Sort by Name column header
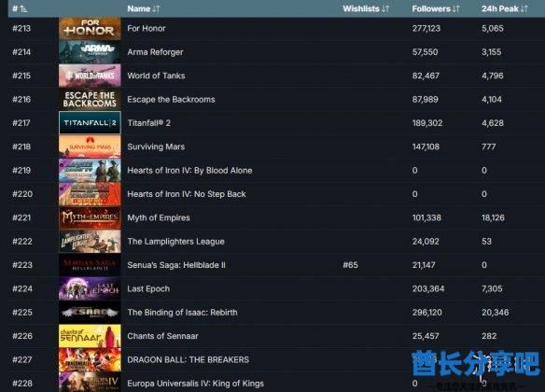The height and width of the screenshot is (392, 545). pyautogui.click(x=144, y=8)
